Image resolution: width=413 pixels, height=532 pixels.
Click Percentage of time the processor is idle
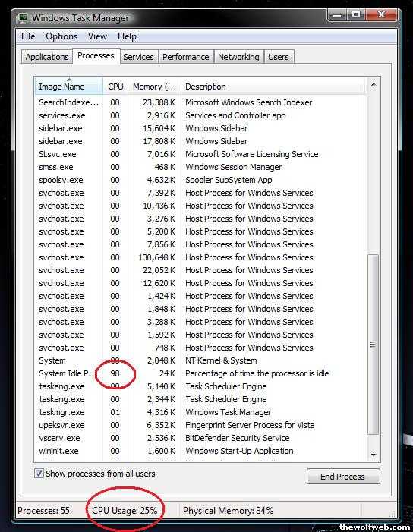point(257,373)
